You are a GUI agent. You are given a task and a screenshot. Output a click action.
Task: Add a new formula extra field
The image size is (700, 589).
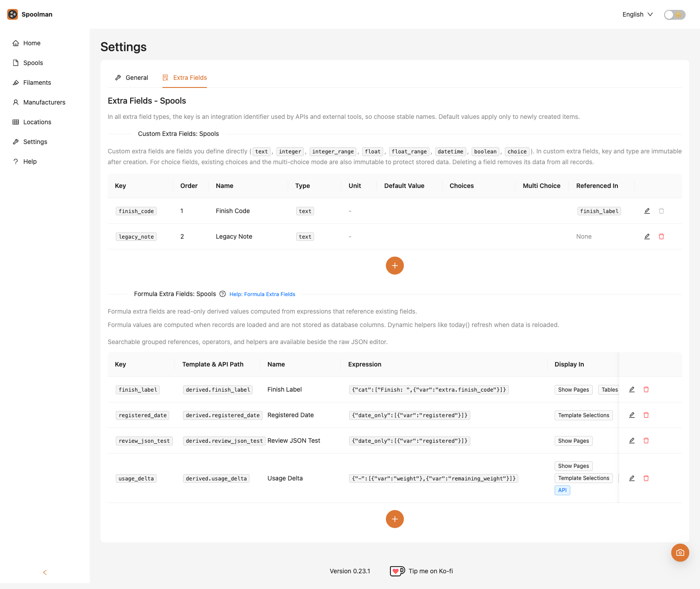[395, 519]
